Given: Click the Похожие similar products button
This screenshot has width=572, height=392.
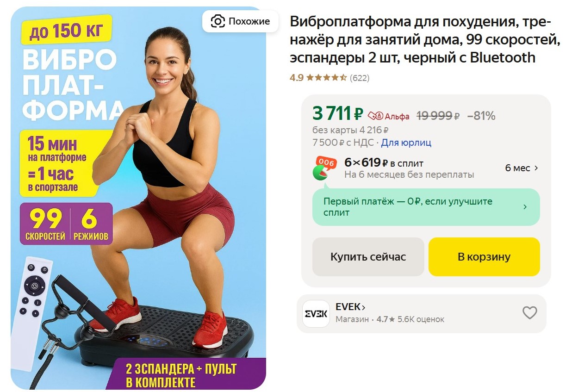Looking at the screenshot, I should [x=240, y=21].
